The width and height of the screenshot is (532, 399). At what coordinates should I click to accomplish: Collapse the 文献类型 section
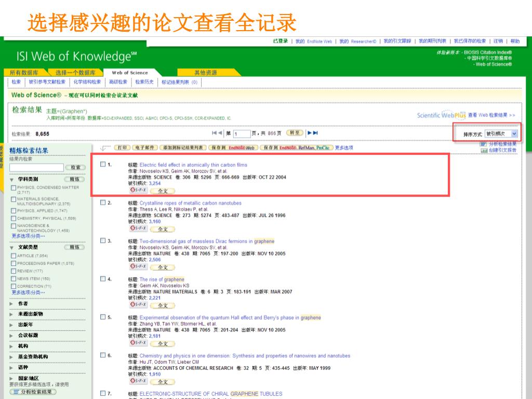coord(12,248)
